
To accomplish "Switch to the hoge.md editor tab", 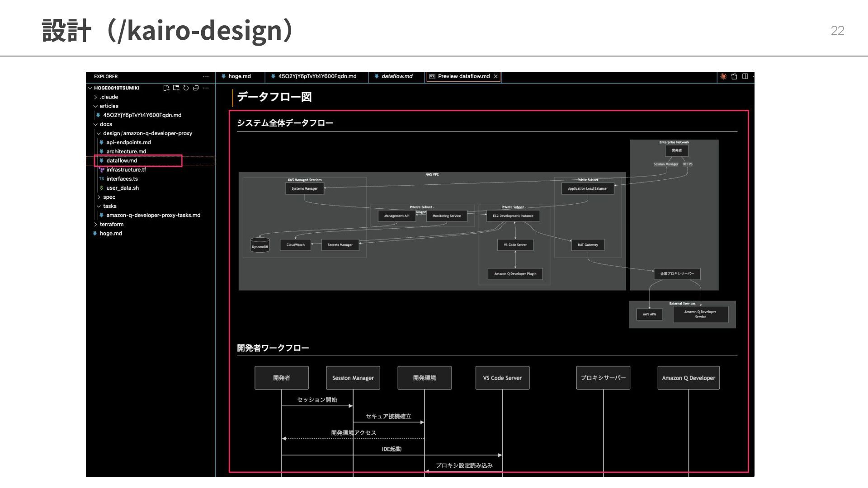I will 240,76.
